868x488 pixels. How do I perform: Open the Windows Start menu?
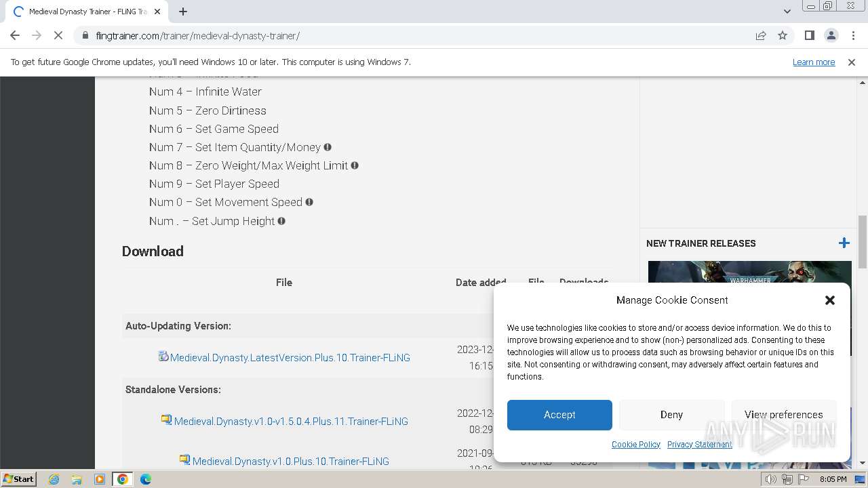point(19,479)
